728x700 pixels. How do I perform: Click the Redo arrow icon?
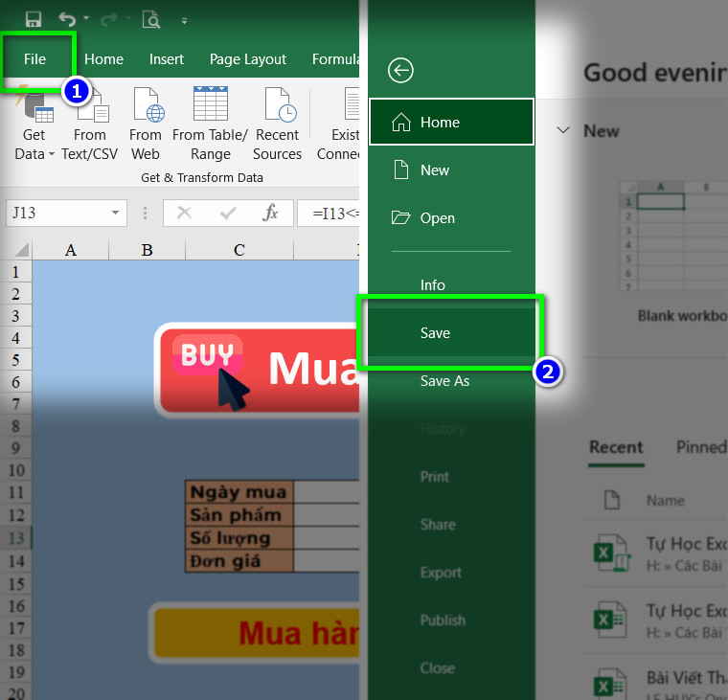click(x=108, y=19)
